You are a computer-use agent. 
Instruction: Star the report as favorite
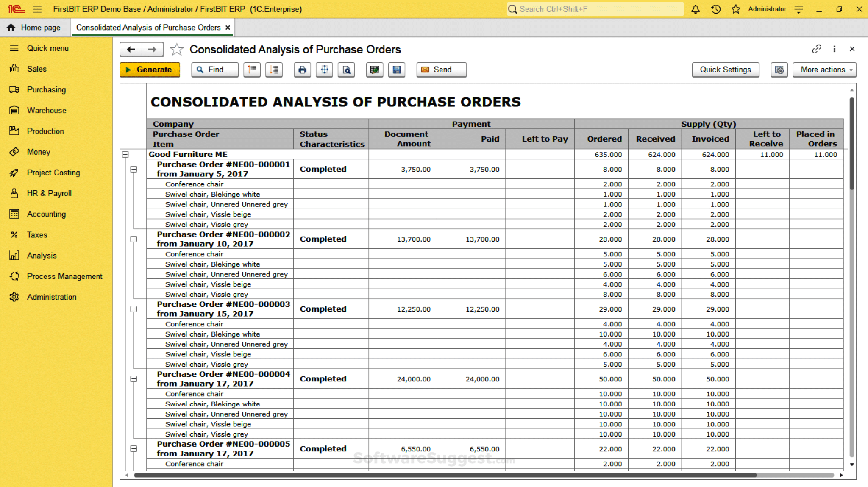(x=177, y=49)
